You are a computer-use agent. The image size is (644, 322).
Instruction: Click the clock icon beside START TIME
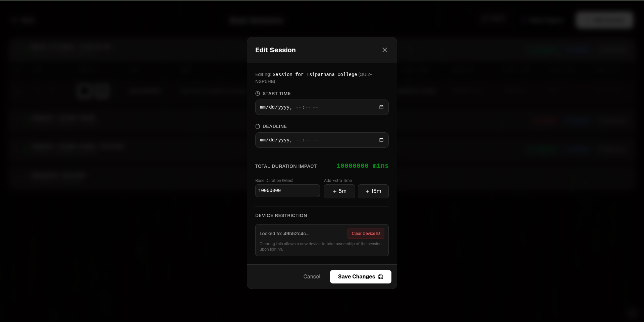tap(257, 93)
